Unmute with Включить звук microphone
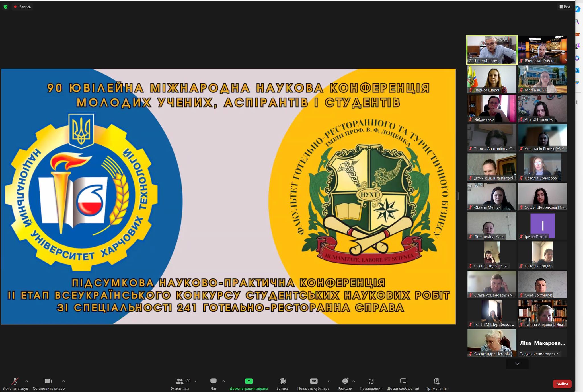Image resolution: width=583 pixels, height=392 pixels. pyautogui.click(x=15, y=381)
